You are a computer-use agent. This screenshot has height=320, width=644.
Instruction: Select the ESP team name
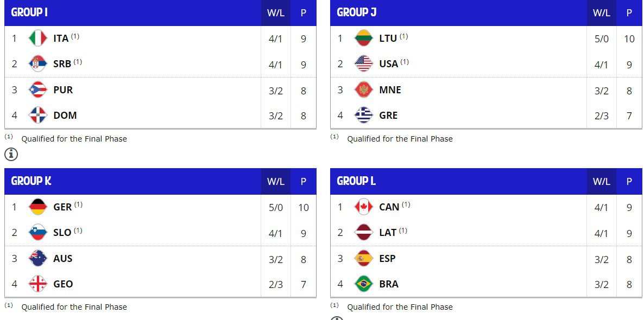[x=387, y=259]
